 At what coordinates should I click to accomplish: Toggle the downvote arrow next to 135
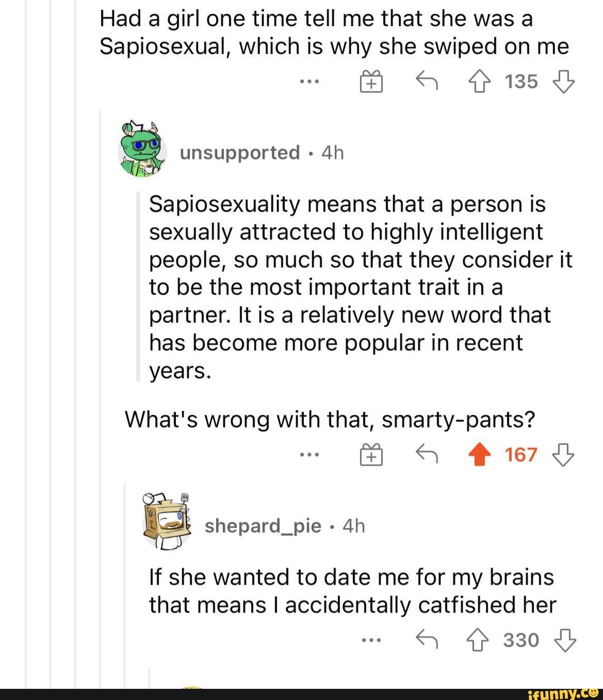coord(565,83)
